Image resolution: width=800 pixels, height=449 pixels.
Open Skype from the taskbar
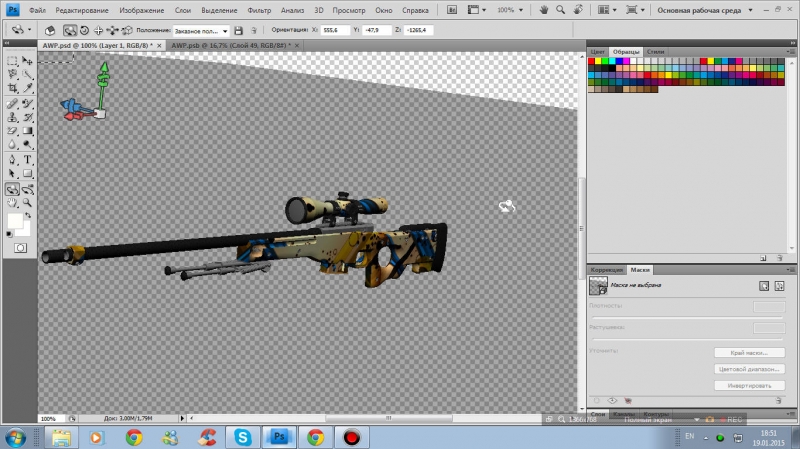243,437
